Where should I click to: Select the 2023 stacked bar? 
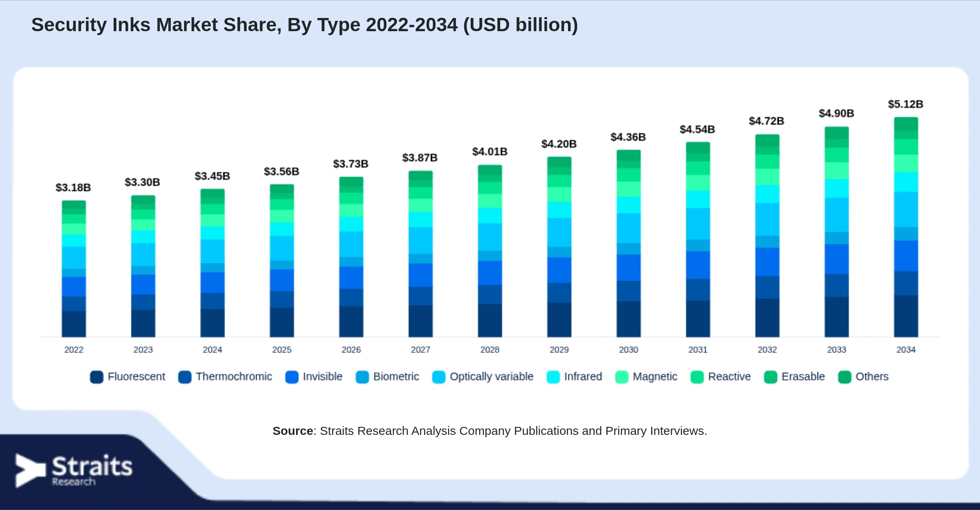click(x=143, y=266)
